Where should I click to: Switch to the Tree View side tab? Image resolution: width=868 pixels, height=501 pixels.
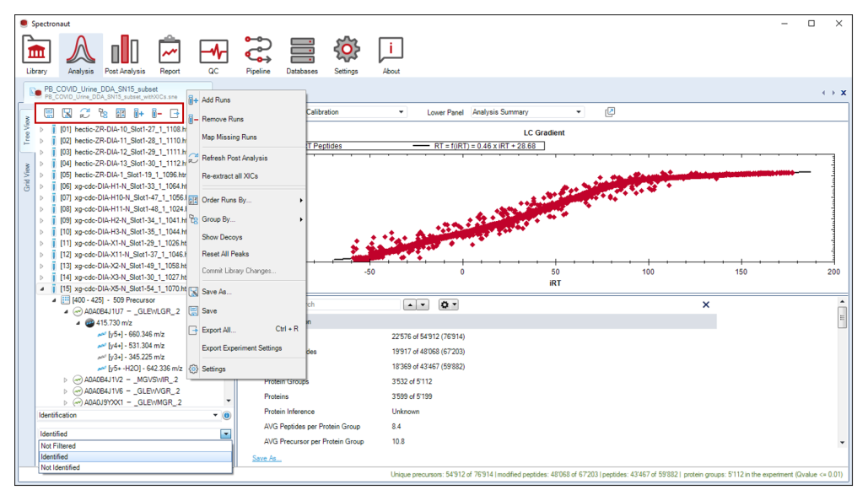[x=27, y=131]
